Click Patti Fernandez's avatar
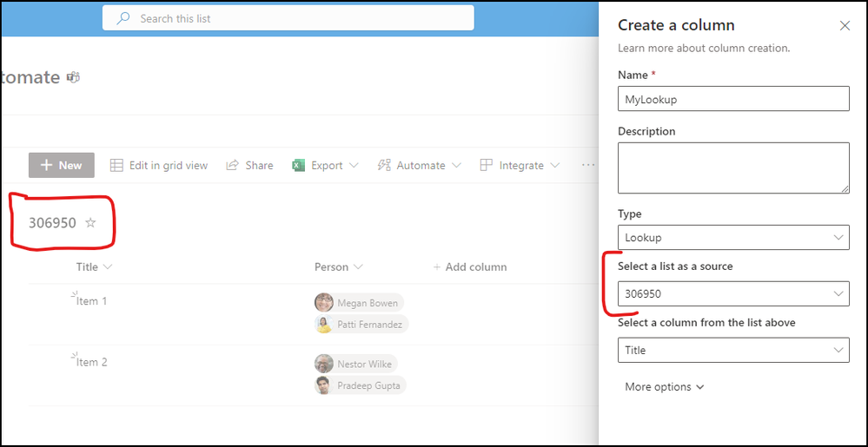The image size is (868, 447). click(324, 325)
